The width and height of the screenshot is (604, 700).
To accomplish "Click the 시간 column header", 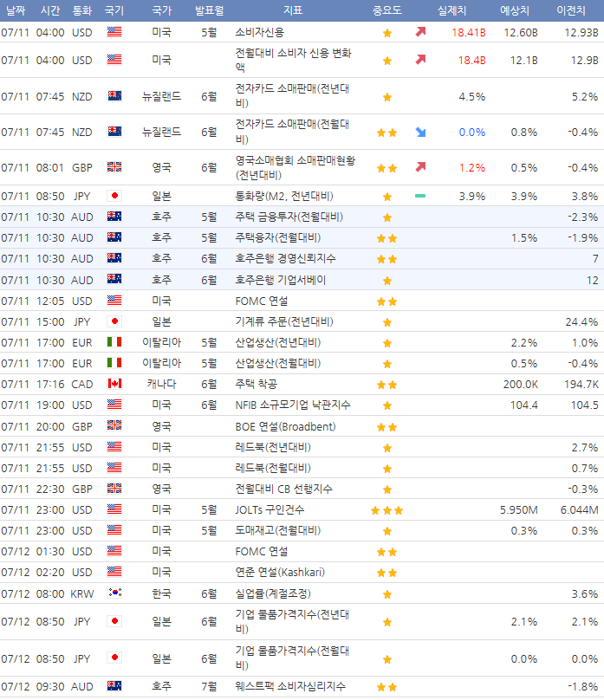I will [x=50, y=10].
